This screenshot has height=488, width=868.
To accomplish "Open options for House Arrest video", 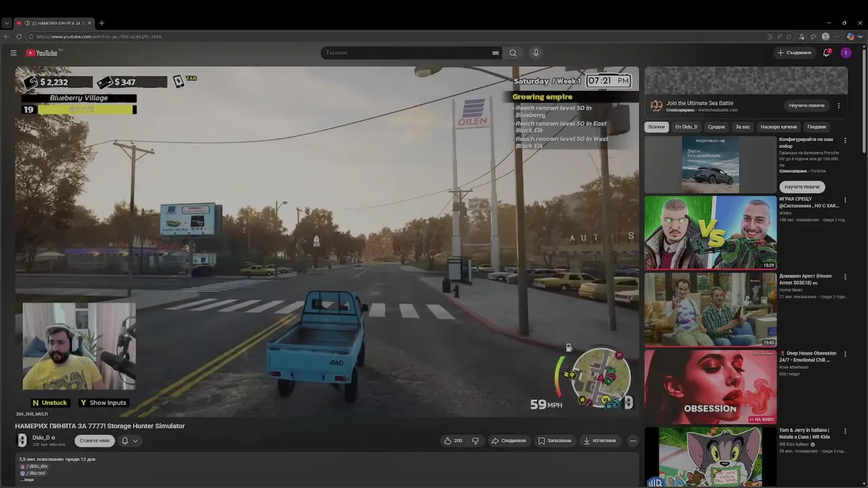I will (x=845, y=277).
